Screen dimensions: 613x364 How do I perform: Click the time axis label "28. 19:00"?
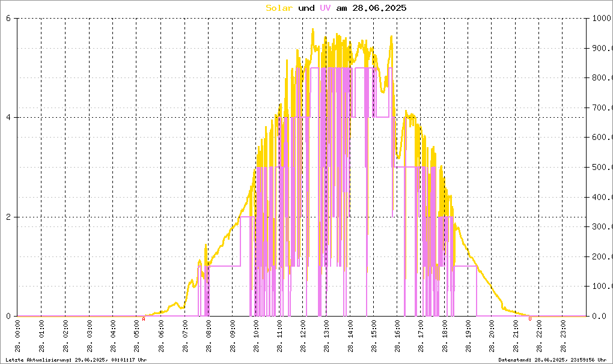pos(468,336)
